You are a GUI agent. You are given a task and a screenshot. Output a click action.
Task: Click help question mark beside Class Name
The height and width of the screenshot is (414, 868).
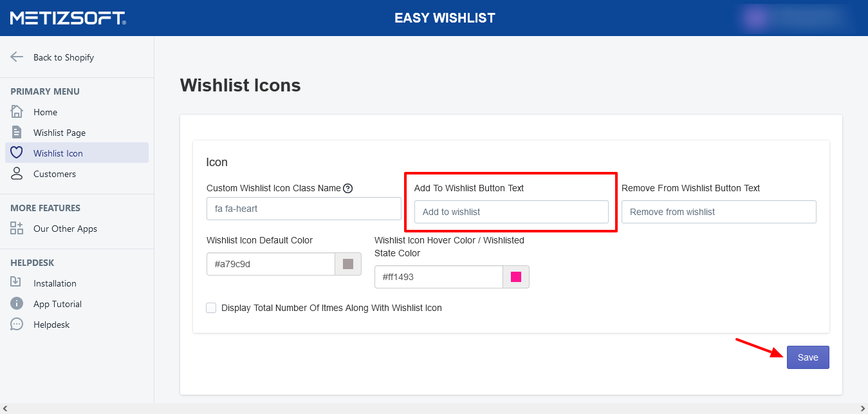click(x=348, y=188)
